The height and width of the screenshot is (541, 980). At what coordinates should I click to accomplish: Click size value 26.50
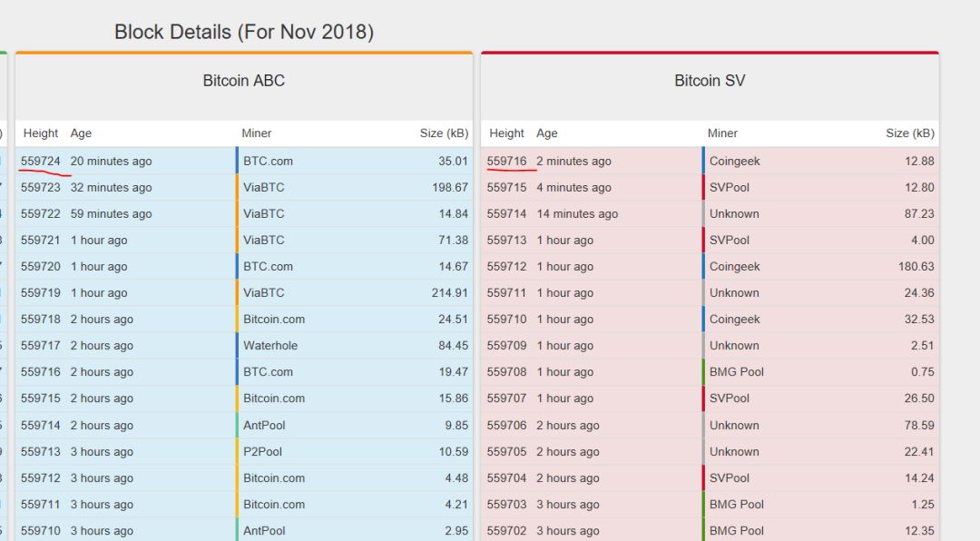[919, 398]
